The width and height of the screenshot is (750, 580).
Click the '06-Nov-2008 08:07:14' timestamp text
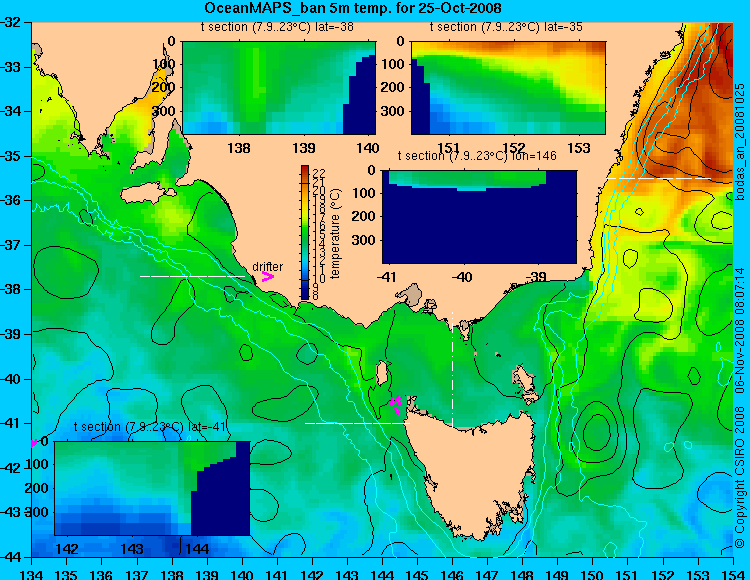[x=740, y=330]
